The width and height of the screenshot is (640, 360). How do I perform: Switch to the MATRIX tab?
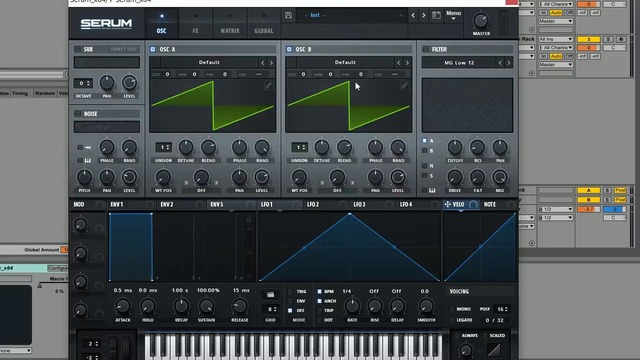pos(230,24)
